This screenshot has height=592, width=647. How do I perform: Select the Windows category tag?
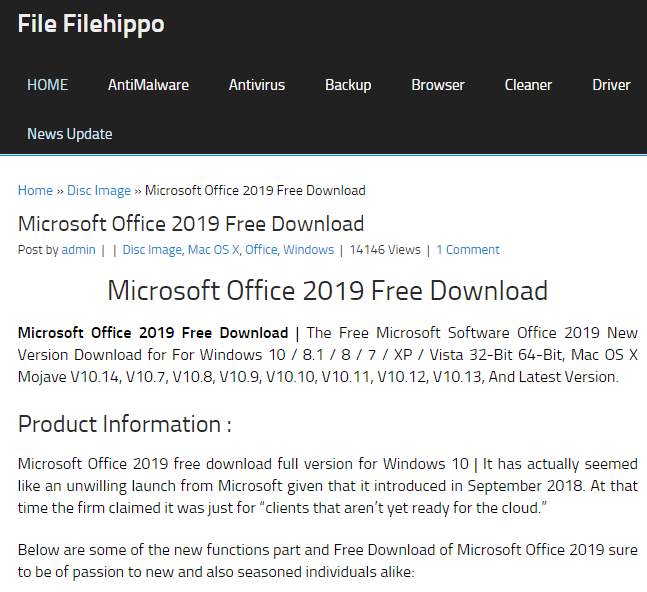point(308,250)
